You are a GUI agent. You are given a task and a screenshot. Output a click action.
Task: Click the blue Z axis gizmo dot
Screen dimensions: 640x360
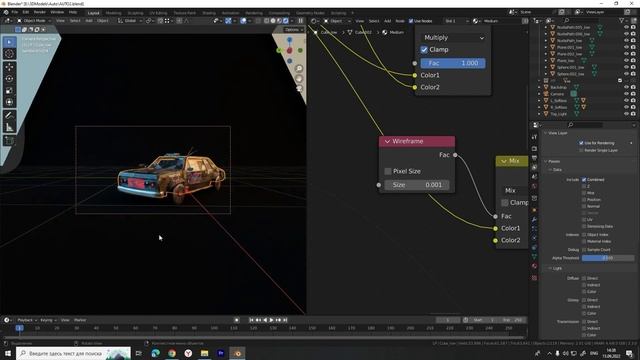[x=289, y=40]
